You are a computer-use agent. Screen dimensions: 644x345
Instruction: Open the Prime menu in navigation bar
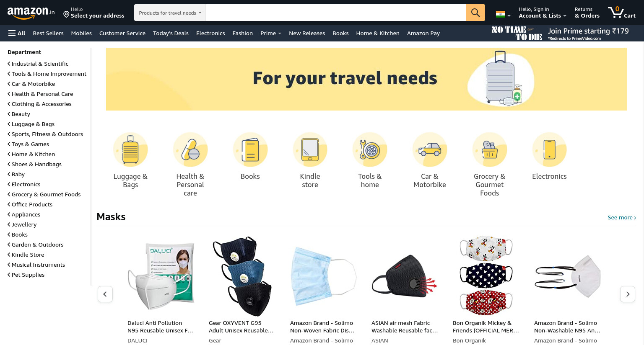pyautogui.click(x=271, y=33)
